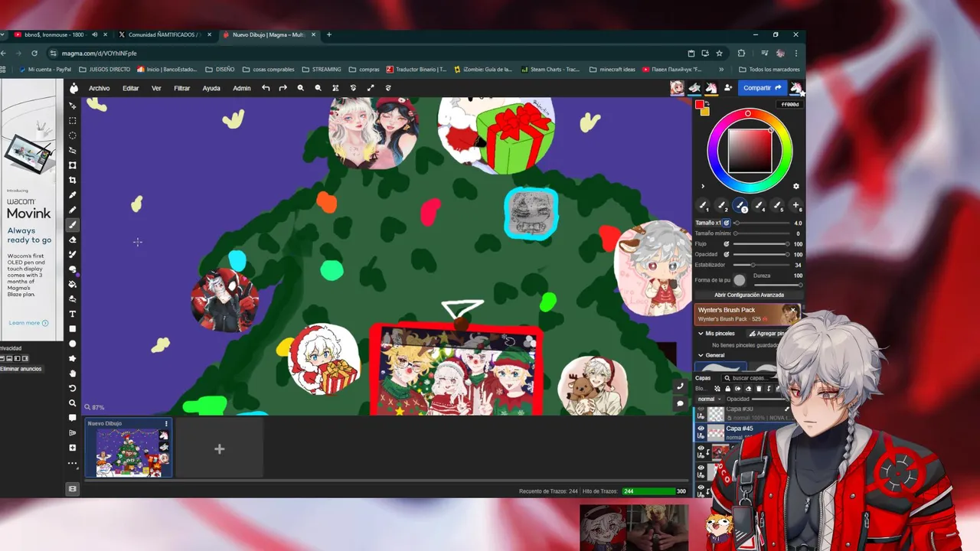Select the ellipse shape tool

click(x=73, y=344)
